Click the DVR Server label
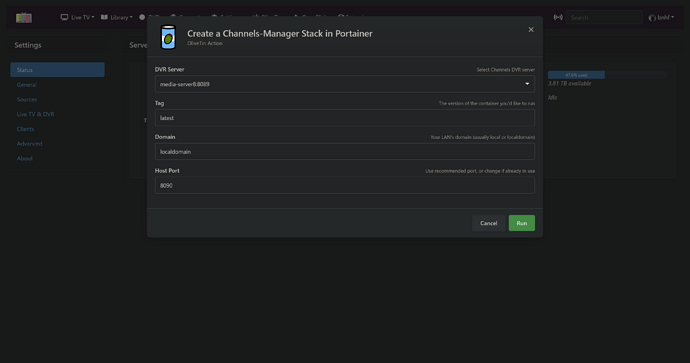Screen dimensions: 690x363 169,69
